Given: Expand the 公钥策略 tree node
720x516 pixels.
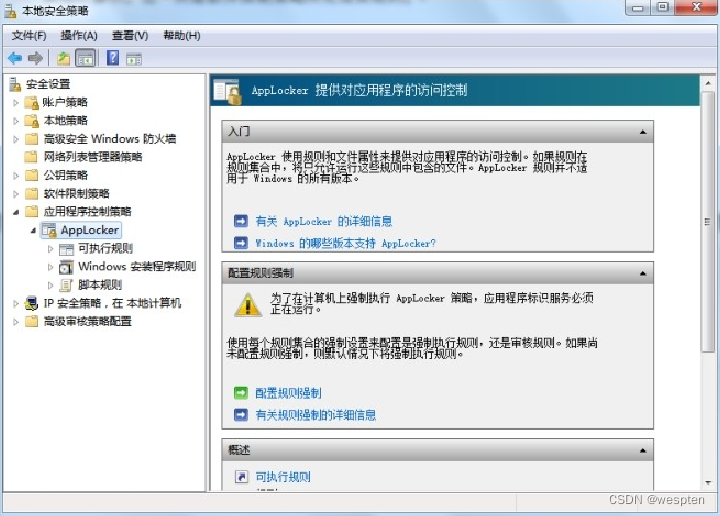Looking at the screenshot, I should point(16,175).
